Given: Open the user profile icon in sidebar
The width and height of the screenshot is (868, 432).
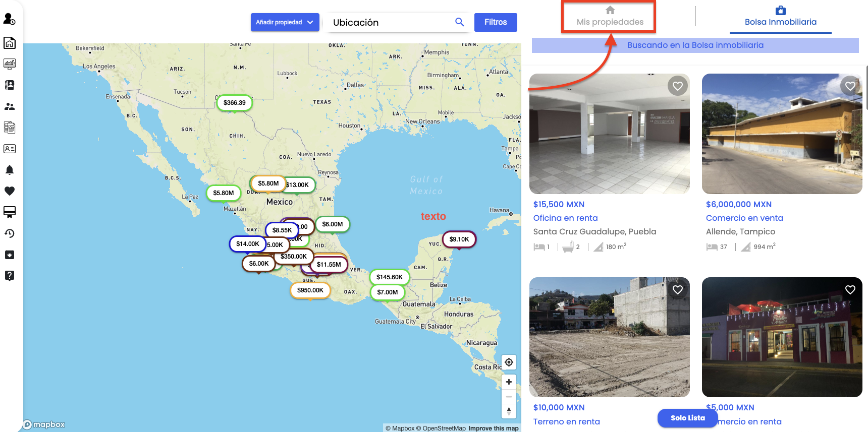Looking at the screenshot, I should click(9, 19).
